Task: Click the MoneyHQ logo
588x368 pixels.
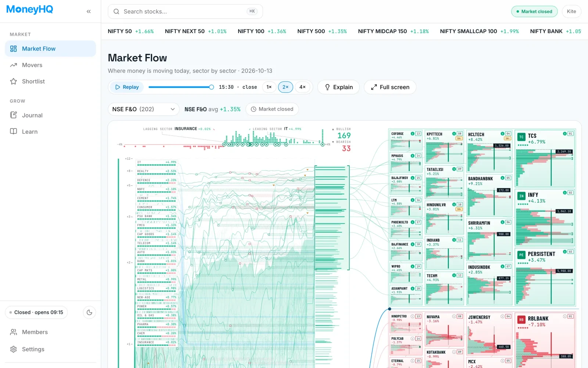Action: (30, 10)
